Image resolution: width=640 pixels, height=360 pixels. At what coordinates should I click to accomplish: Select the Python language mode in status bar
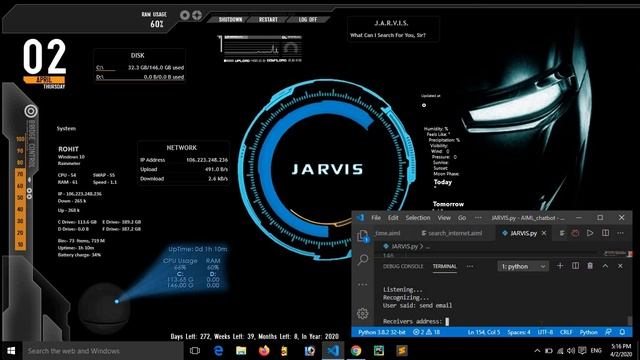(589, 332)
